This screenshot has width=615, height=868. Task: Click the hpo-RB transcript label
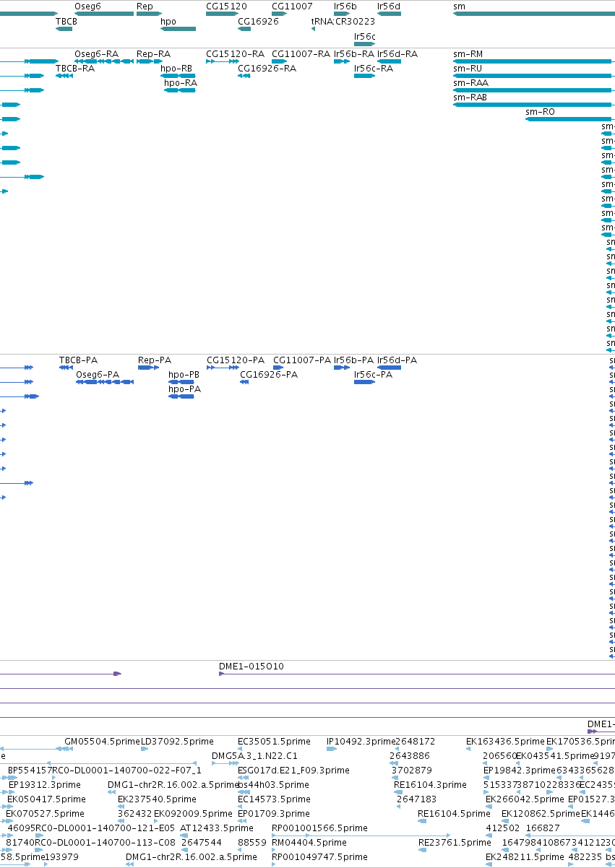coord(176,69)
